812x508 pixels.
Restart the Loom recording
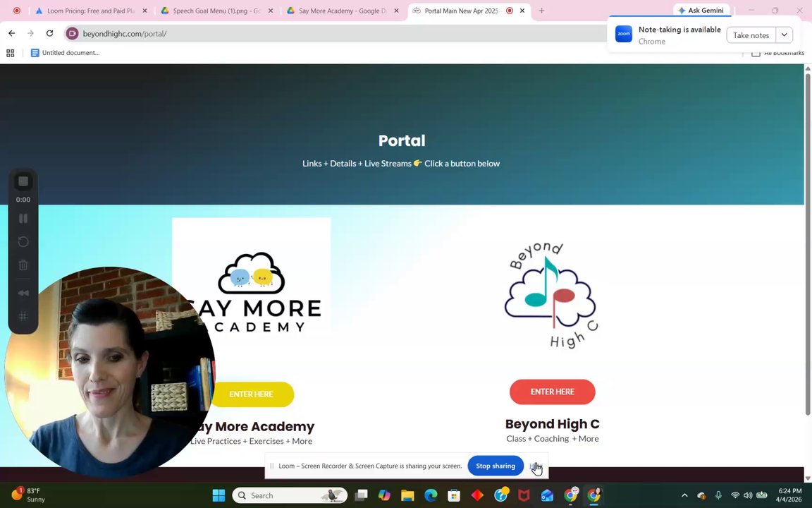(23, 241)
